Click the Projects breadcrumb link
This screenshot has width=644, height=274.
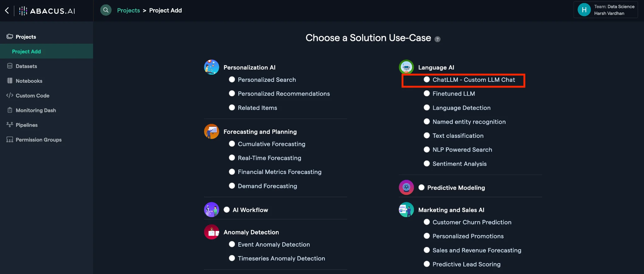(x=128, y=10)
